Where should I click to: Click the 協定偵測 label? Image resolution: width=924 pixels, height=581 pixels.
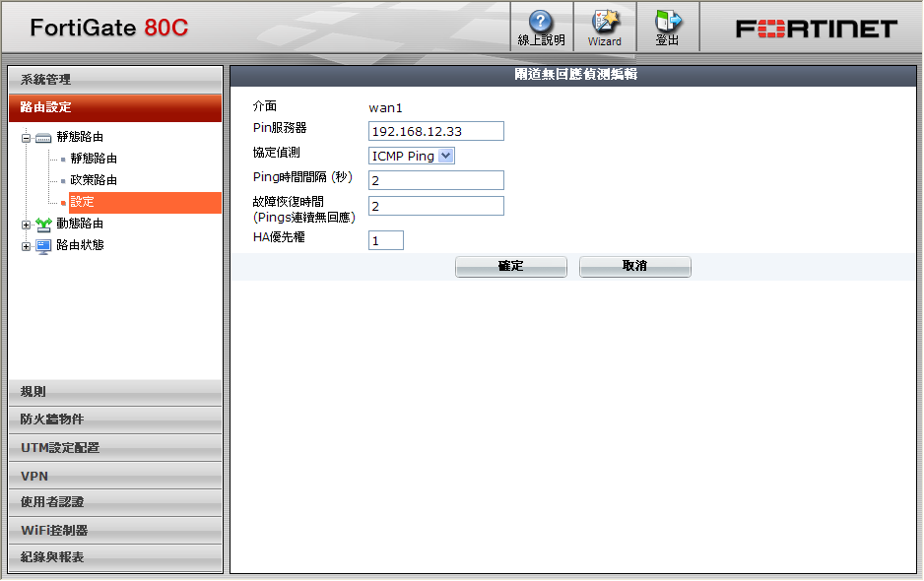[x=277, y=153]
